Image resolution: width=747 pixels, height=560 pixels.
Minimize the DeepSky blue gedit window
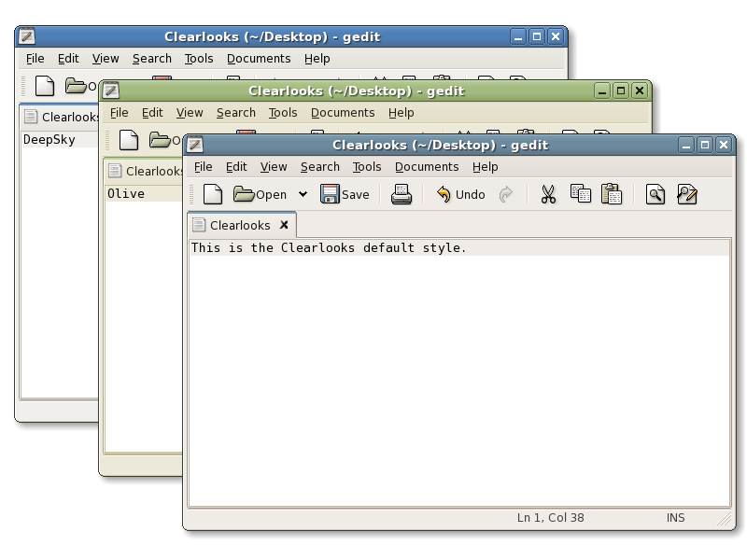(518, 36)
